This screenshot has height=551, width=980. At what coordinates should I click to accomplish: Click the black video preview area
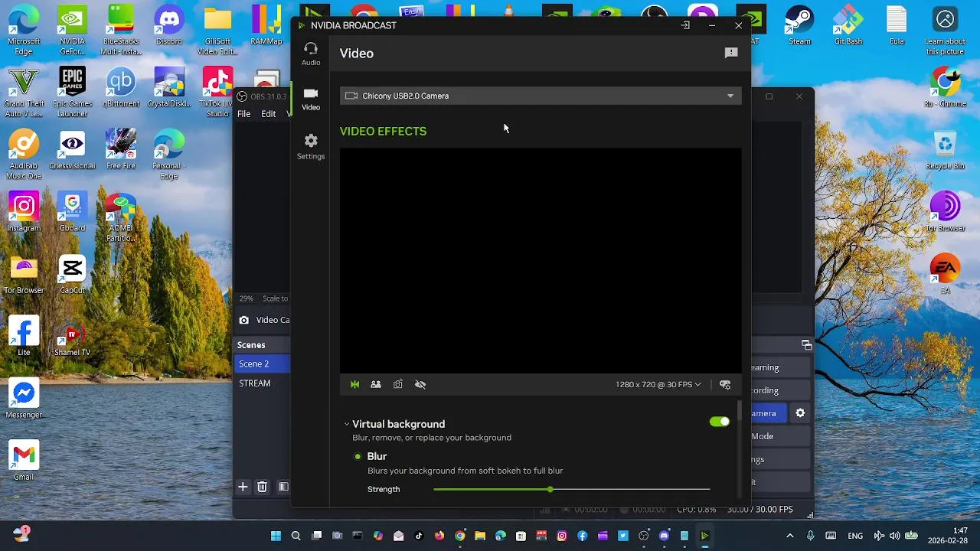541,260
